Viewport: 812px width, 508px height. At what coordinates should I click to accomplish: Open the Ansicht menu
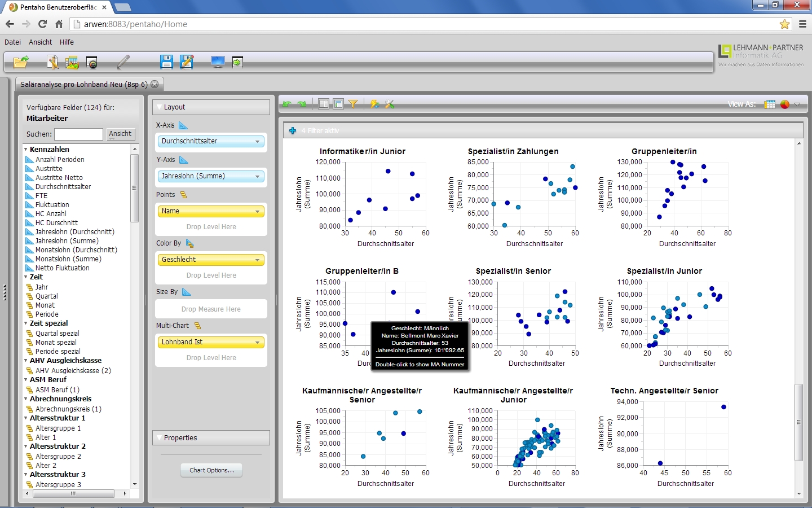click(x=41, y=42)
